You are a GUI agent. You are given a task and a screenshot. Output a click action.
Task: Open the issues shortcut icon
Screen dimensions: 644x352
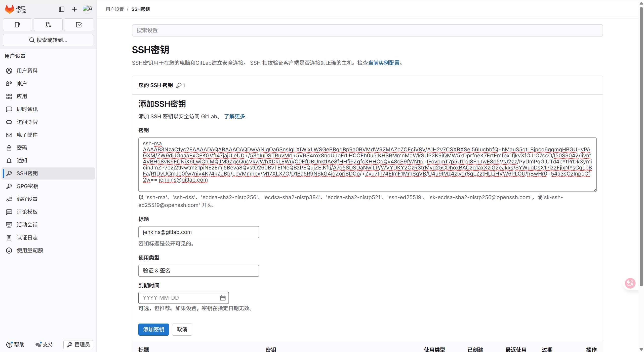[17, 25]
